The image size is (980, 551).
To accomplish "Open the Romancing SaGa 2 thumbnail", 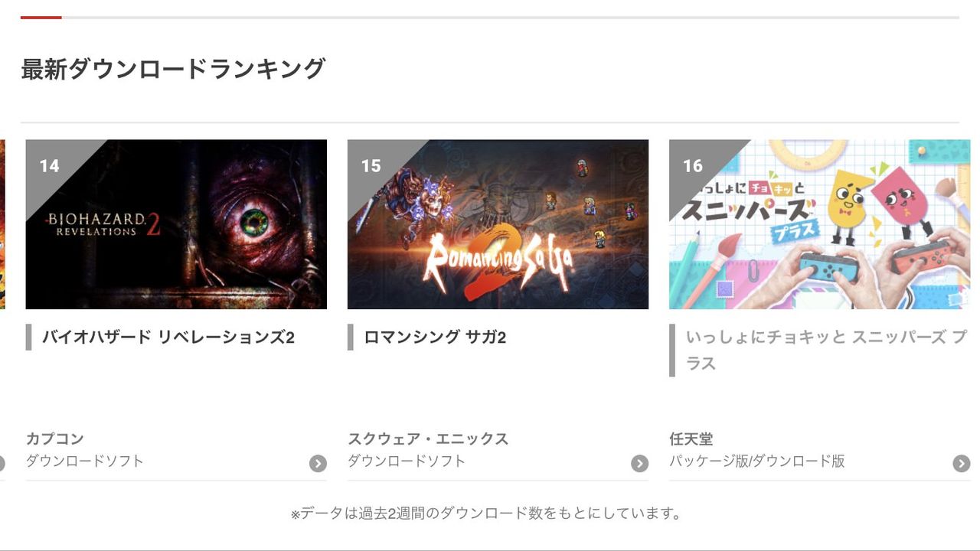I will click(x=498, y=224).
